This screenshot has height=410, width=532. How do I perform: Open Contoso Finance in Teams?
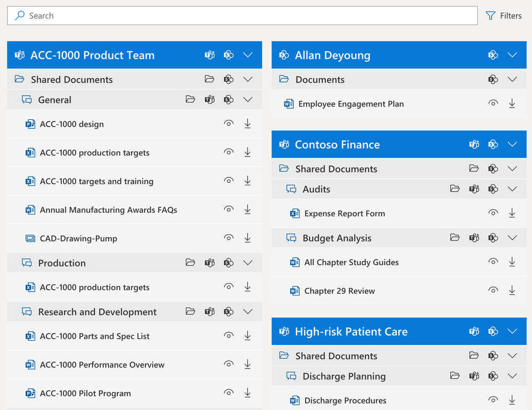pyautogui.click(x=474, y=144)
